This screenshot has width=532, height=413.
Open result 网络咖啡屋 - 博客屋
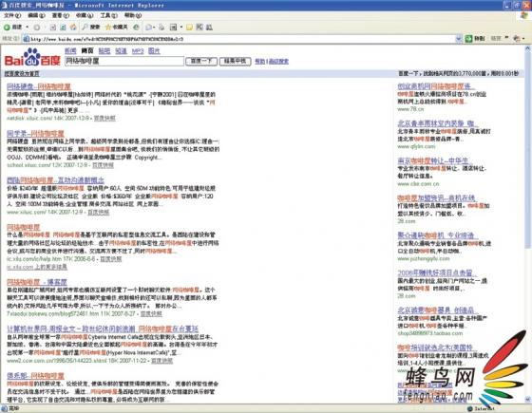pos(37,282)
